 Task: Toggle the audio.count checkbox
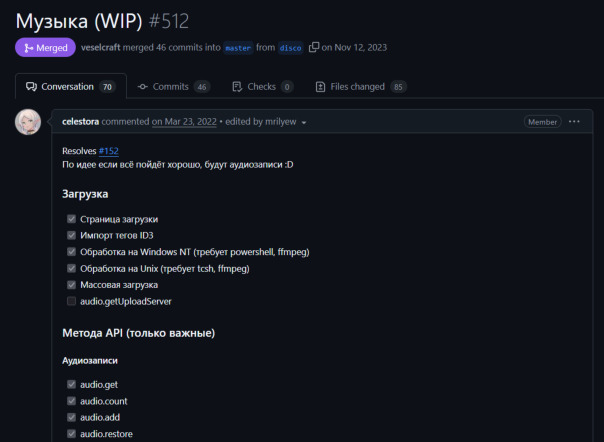pos(71,401)
